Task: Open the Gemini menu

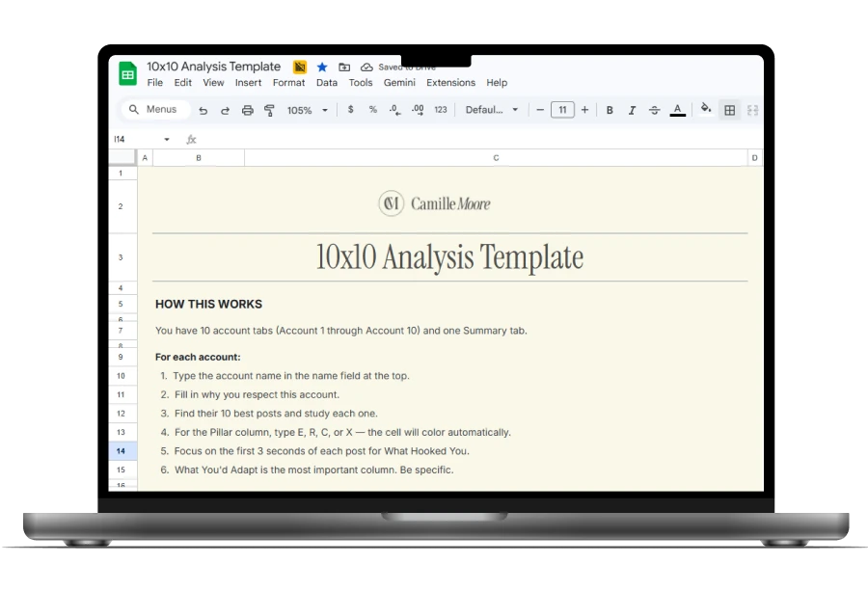Action: 399,83
